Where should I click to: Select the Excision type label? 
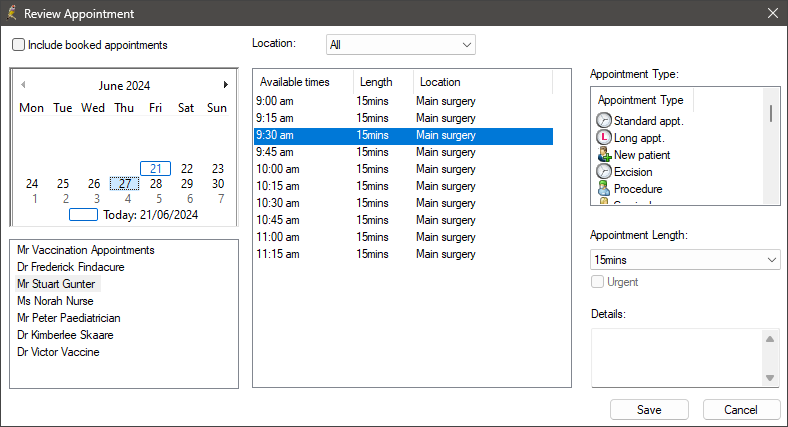[x=633, y=172]
